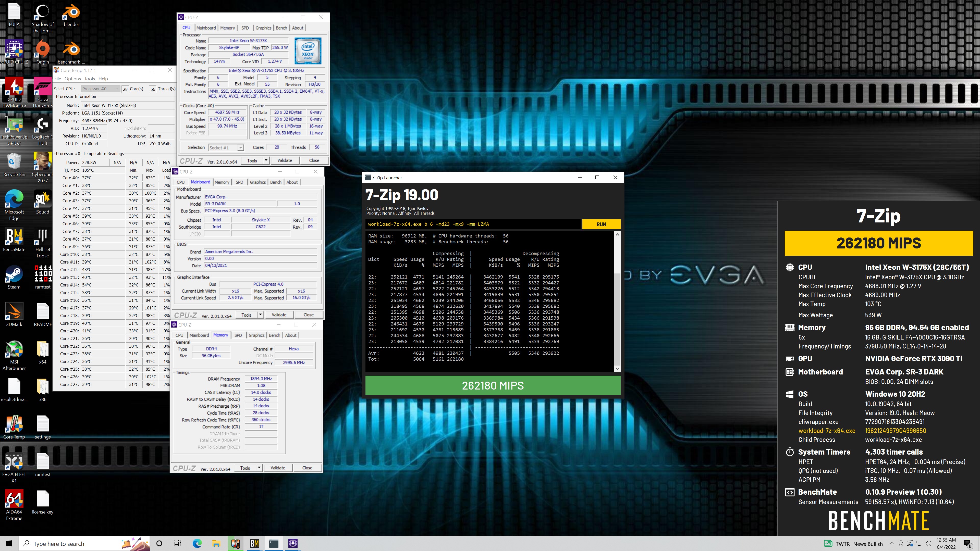The image size is (980, 551).
Task: Open the x64 zip folder icon
Action: 43,352
